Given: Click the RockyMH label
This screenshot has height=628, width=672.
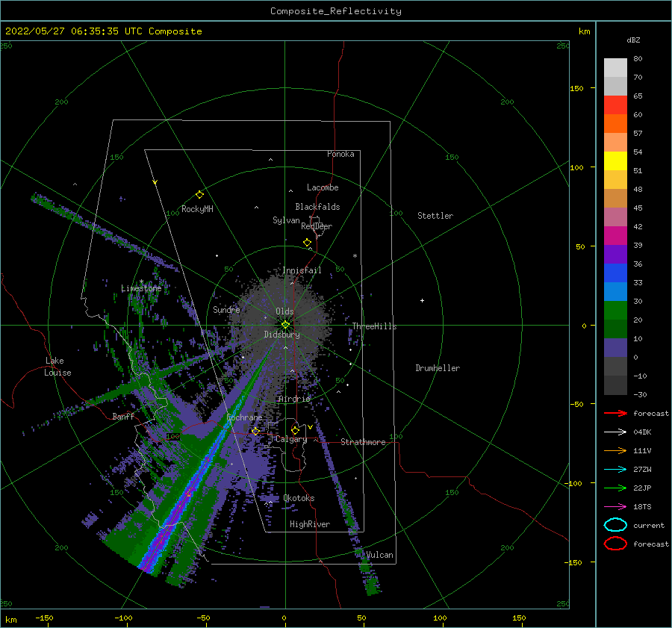Looking at the screenshot, I should [197, 209].
